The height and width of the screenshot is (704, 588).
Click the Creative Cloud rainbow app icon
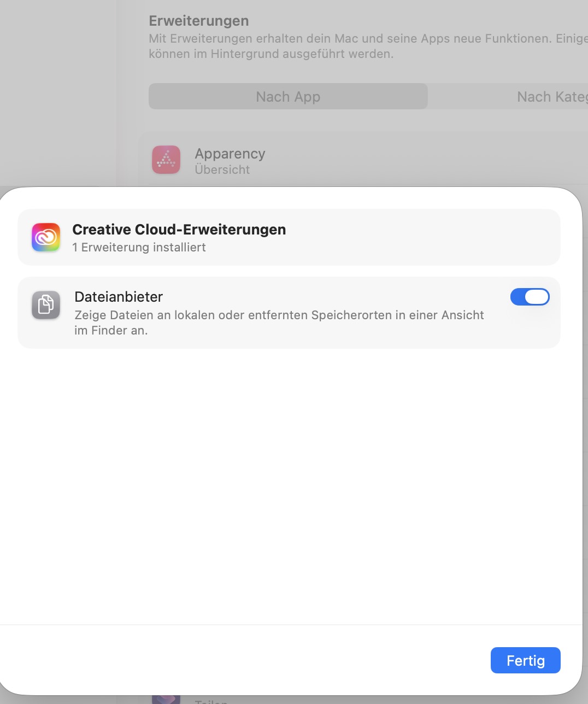point(46,237)
